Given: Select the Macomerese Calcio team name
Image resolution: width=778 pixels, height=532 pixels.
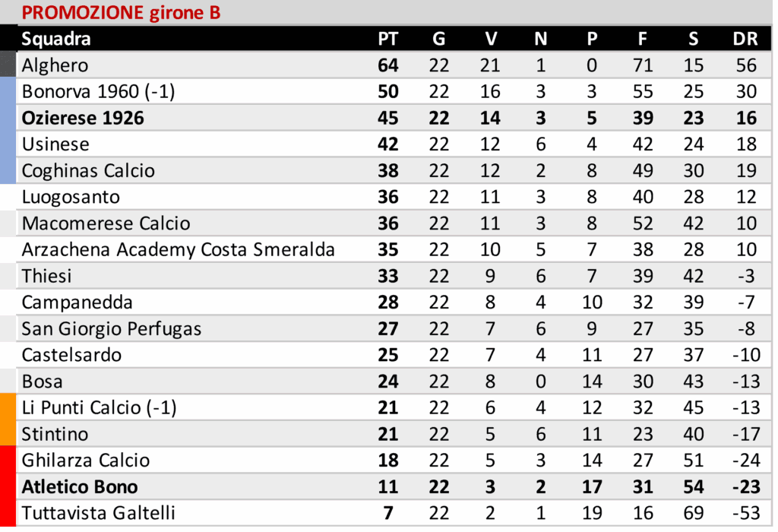Looking at the screenshot, I should 106,223.
